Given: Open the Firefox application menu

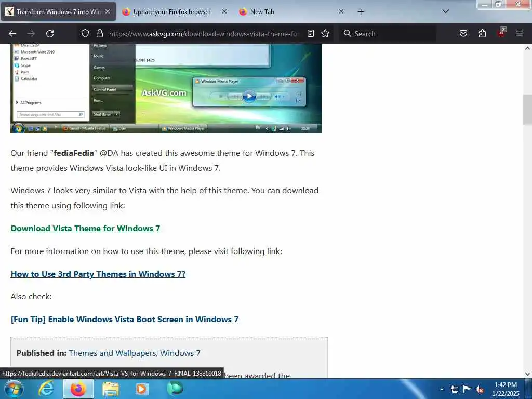Looking at the screenshot, I should (x=520, y=33).
